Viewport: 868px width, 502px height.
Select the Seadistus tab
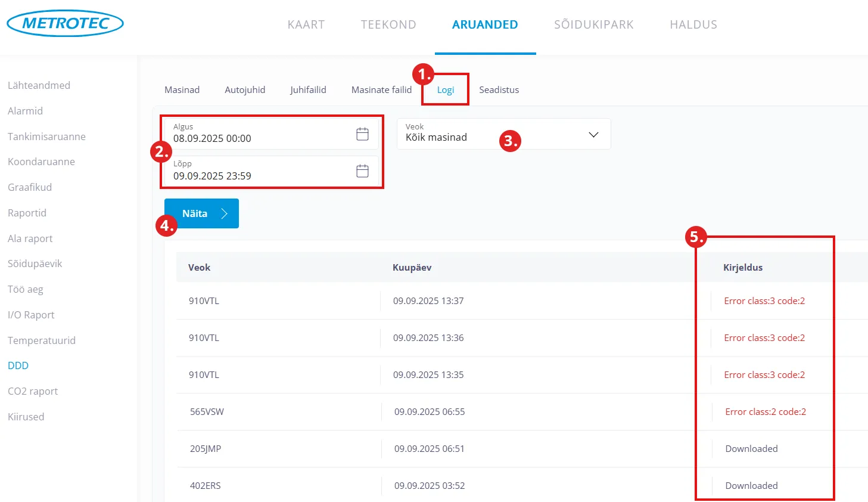coord(499,90)
